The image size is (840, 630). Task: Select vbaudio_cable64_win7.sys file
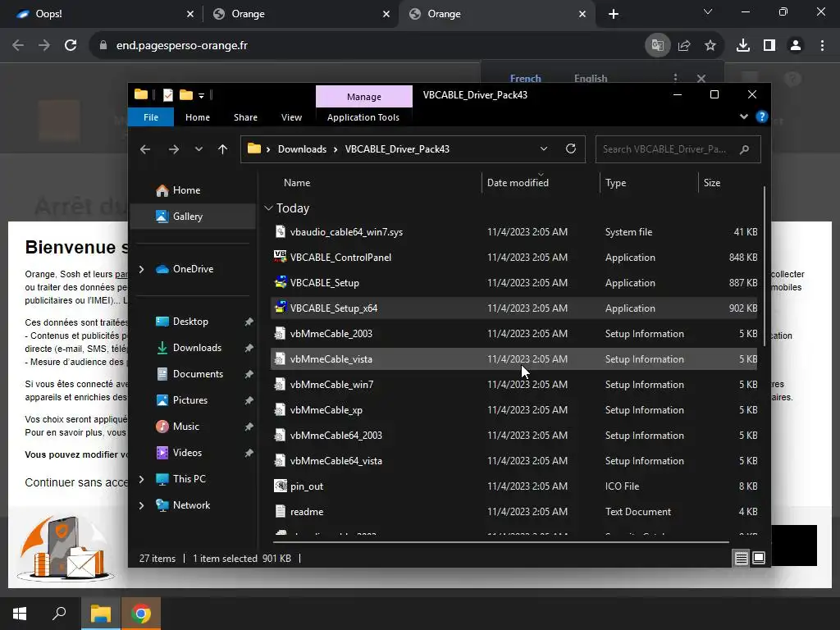pyautogui.click(x=514, y=232)
